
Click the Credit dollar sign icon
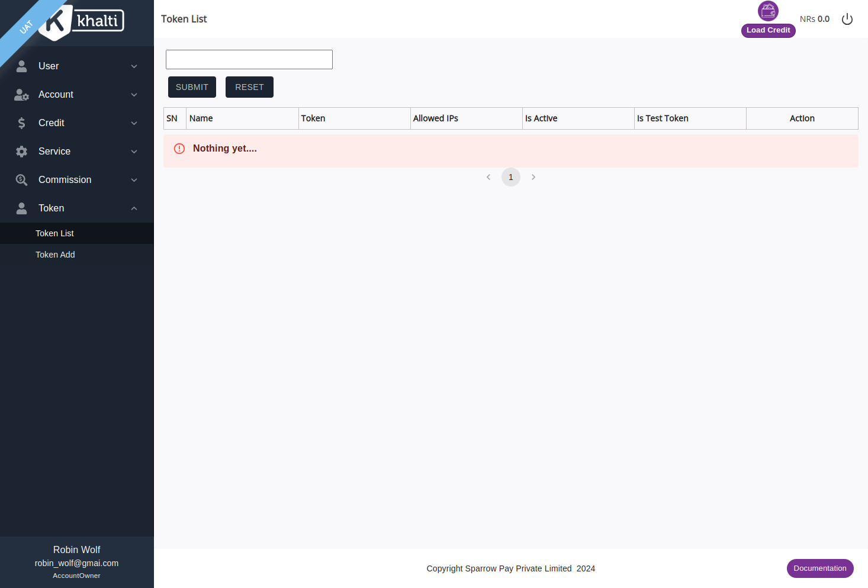[x=21, y=123]
